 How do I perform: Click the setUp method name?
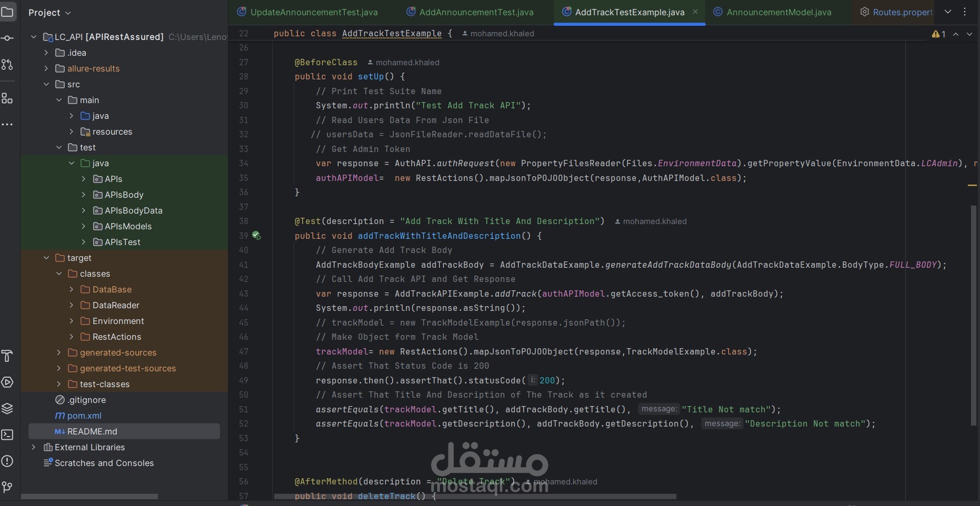tap(371, 77)
